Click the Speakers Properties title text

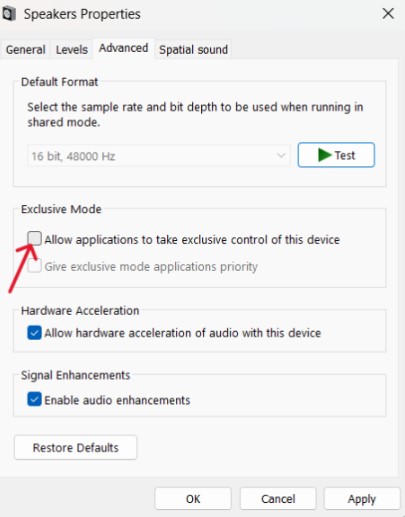click(x=82, y=14)
